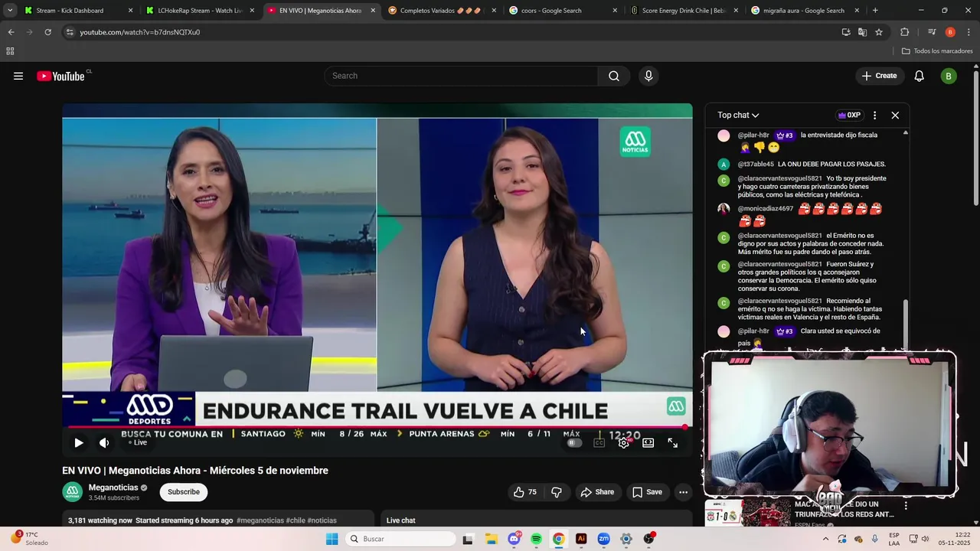Open player settings gear

click(x=624, y=442)
